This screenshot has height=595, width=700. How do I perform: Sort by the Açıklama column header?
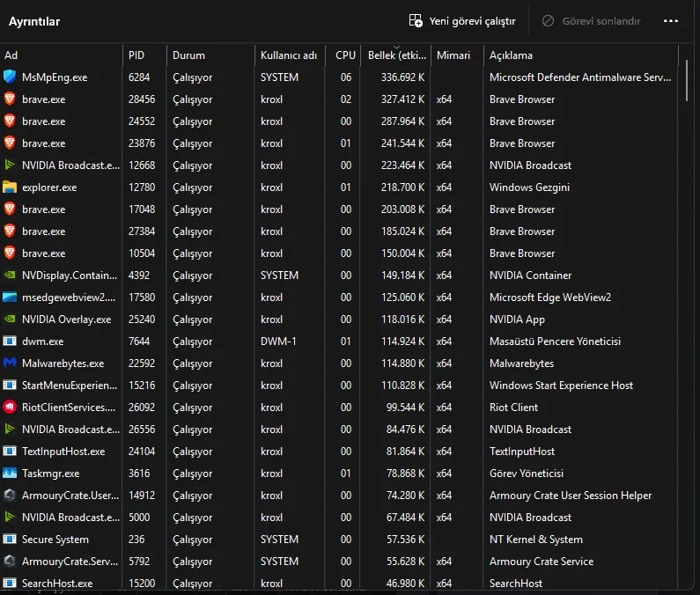tap(581, 55)
